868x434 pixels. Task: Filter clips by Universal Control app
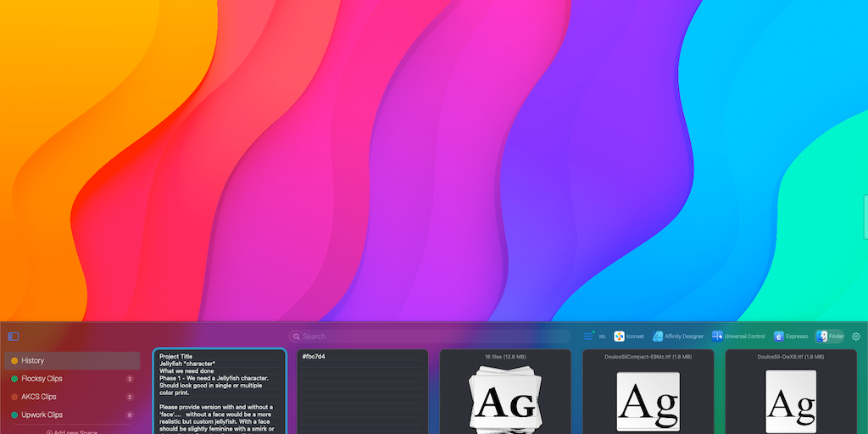click(738, 336)
